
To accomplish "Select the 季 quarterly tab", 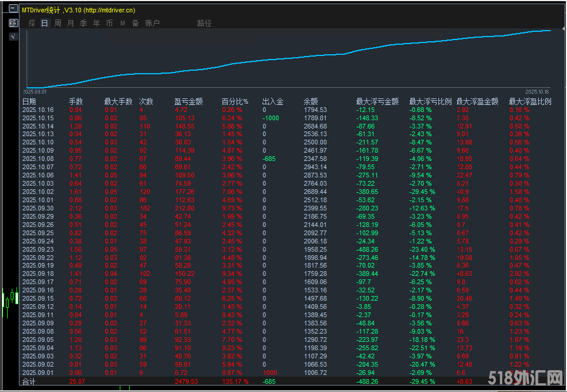I will 84,23.
